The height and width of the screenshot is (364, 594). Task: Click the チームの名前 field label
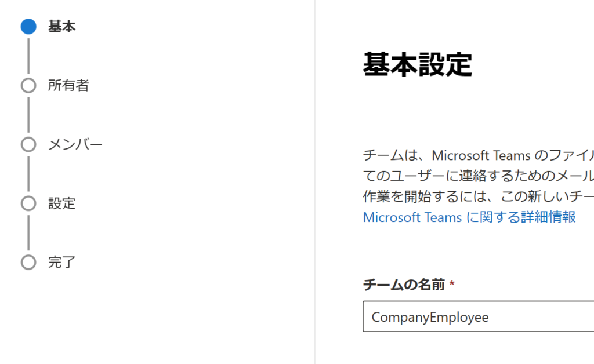(404, 285)
